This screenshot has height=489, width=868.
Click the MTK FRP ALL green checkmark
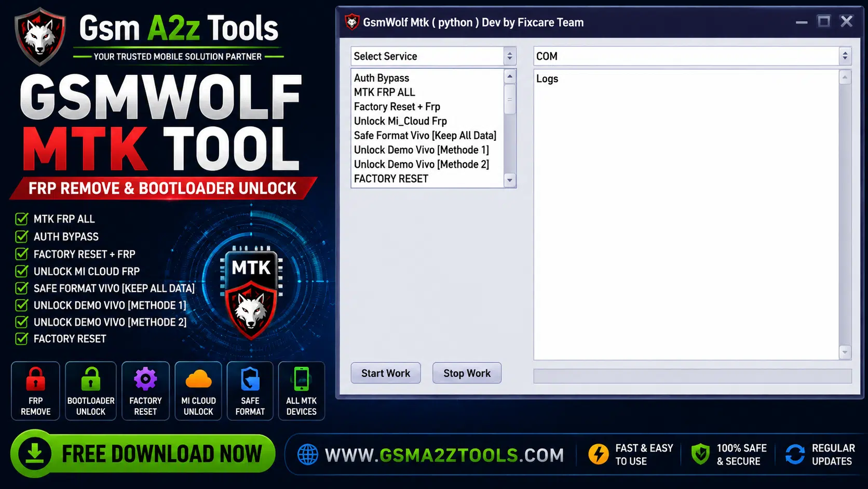tap(22, 219)
